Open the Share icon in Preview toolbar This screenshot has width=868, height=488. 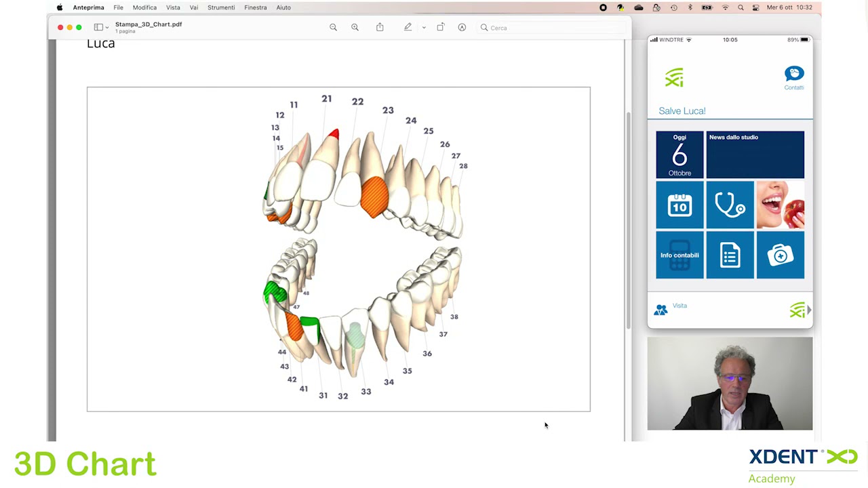[380, 27]
